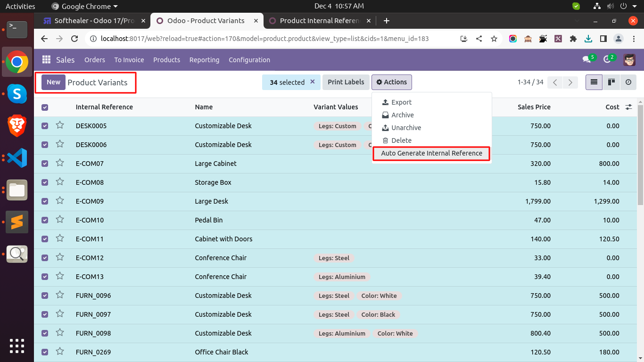Image resolution: width=644 pixels, height=362 pixels.
Task: Click the Print Labels button
Action: (346, 82)
